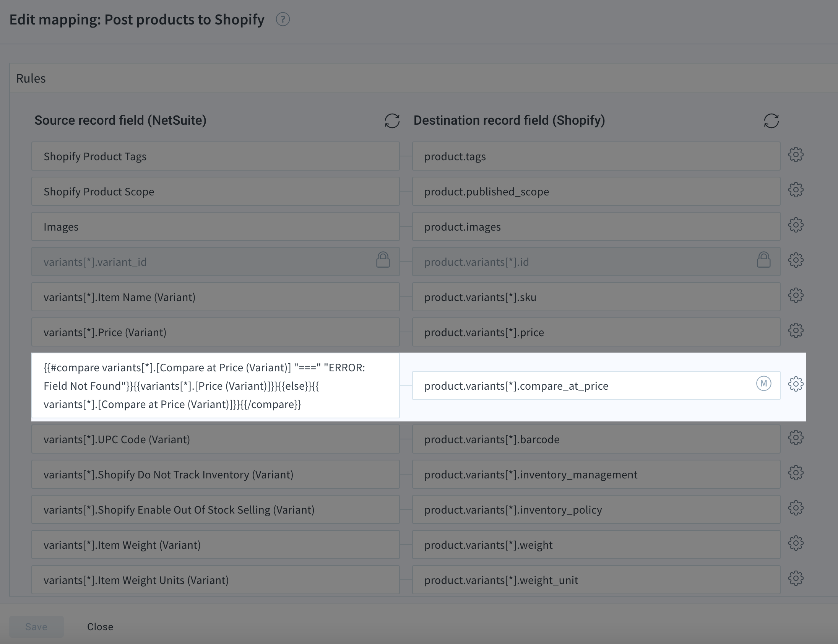Edit variants[*].Price (Variant) source field

coord(215,332)
